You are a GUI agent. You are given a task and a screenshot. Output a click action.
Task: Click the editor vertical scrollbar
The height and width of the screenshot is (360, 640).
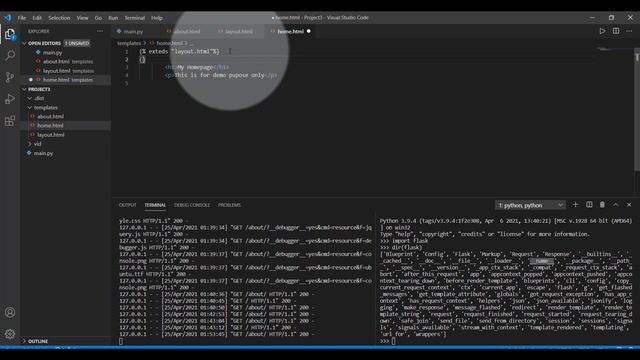tap(637, 109)
